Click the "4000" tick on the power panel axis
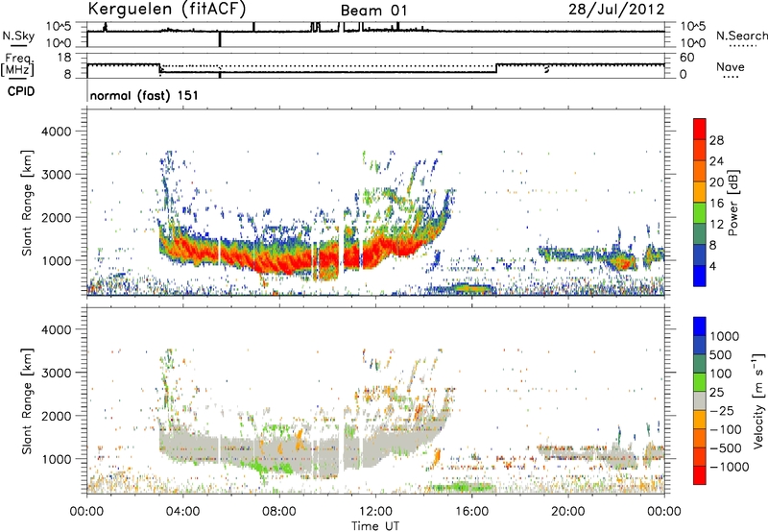The width and height of the screenshot is (768, 532). (x=56, y=132)
